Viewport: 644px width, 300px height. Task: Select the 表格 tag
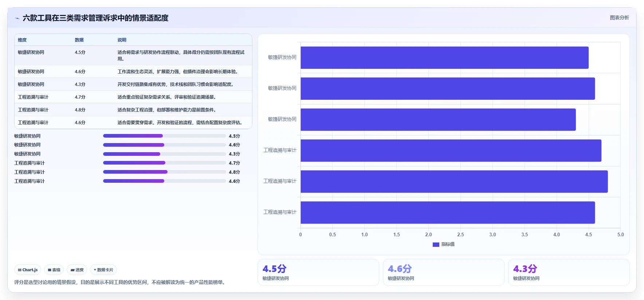coord(54,270)
